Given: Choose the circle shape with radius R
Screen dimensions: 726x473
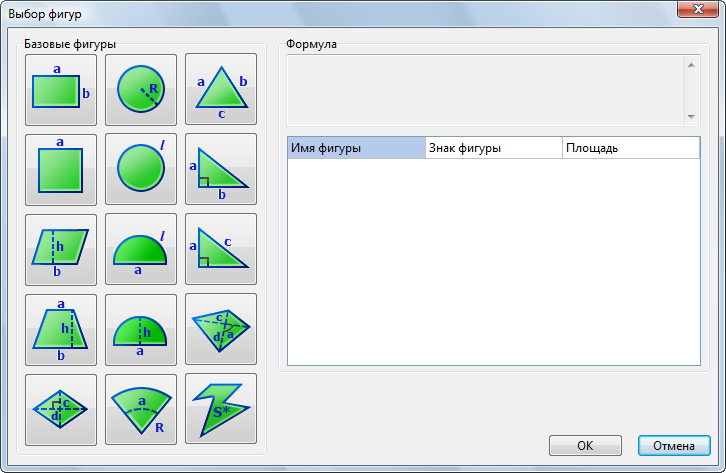Looking at the screenshot, I should click(x=141, y=90).
